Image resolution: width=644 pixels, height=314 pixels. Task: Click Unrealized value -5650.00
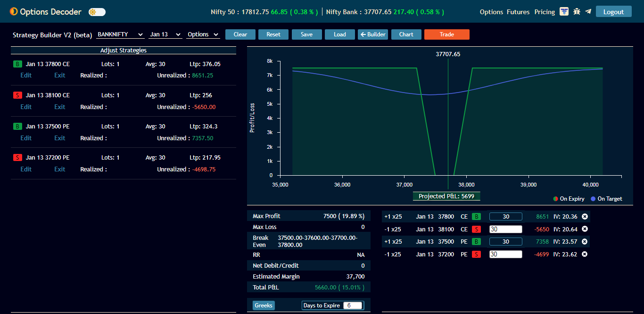(204, 107)
